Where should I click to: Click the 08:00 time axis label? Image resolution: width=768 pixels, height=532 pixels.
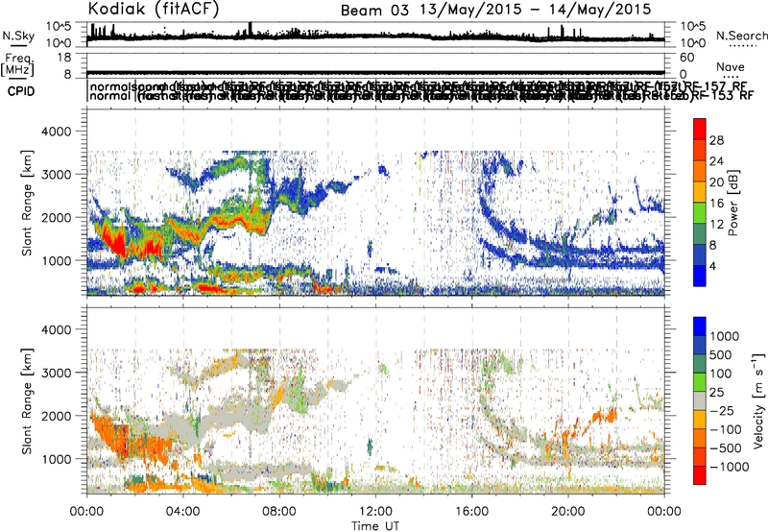(279, 512)
